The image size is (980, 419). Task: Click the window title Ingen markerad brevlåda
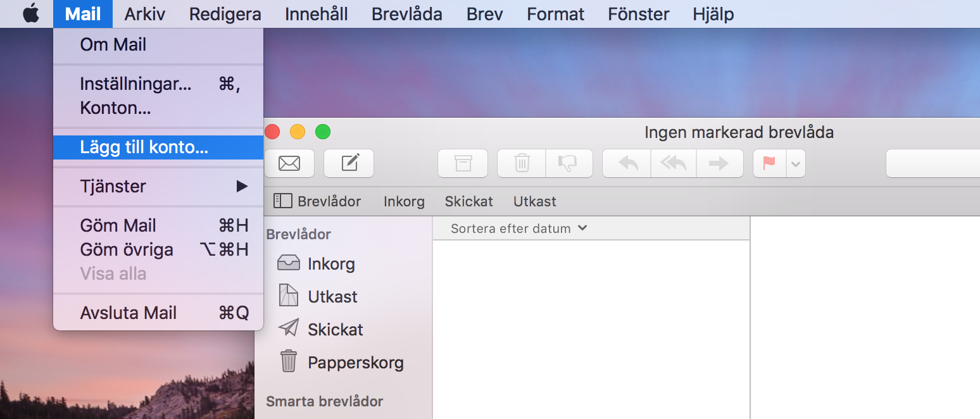coord(739,132)
